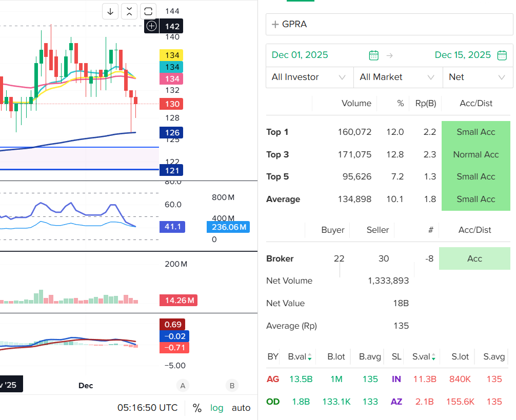Click the fullscreen chart frame icon
The width and height of the screenshot is (516, 420).
point(148,11)
